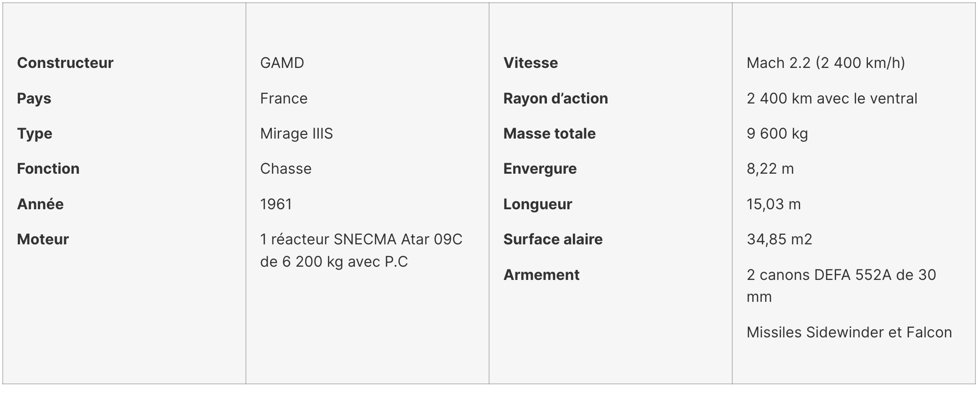Click the Moteur label
The image size is (980, 393).
pyautogui.click(x=43, y=239)
